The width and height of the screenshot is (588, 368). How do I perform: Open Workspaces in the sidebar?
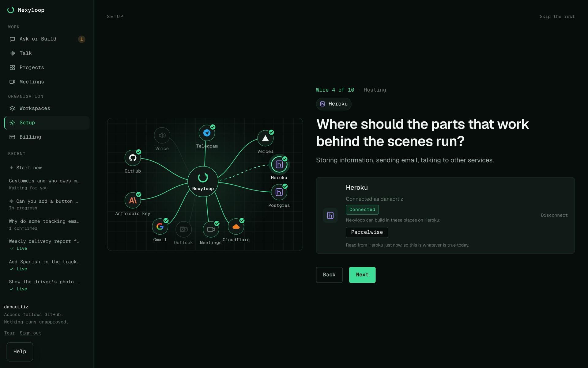tap(47, 109)
